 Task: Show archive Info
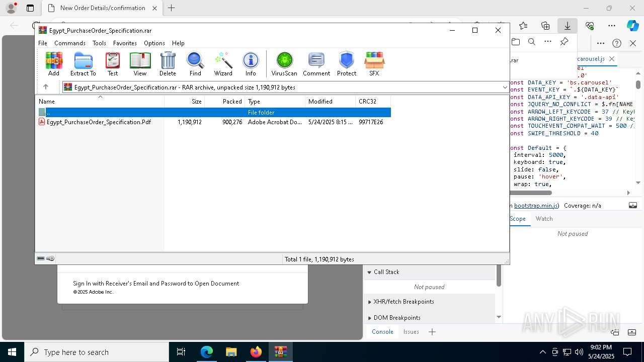pos(251,64)
